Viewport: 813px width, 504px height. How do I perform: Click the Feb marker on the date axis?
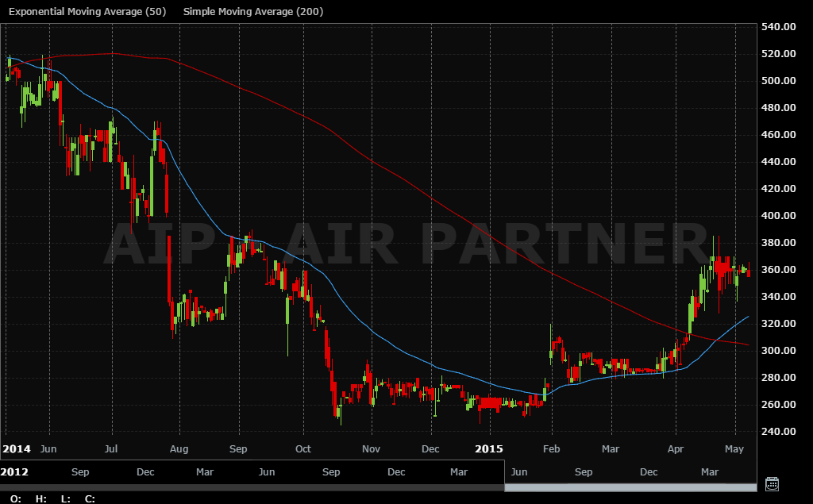pyautogui.click(x=552, y=448)
